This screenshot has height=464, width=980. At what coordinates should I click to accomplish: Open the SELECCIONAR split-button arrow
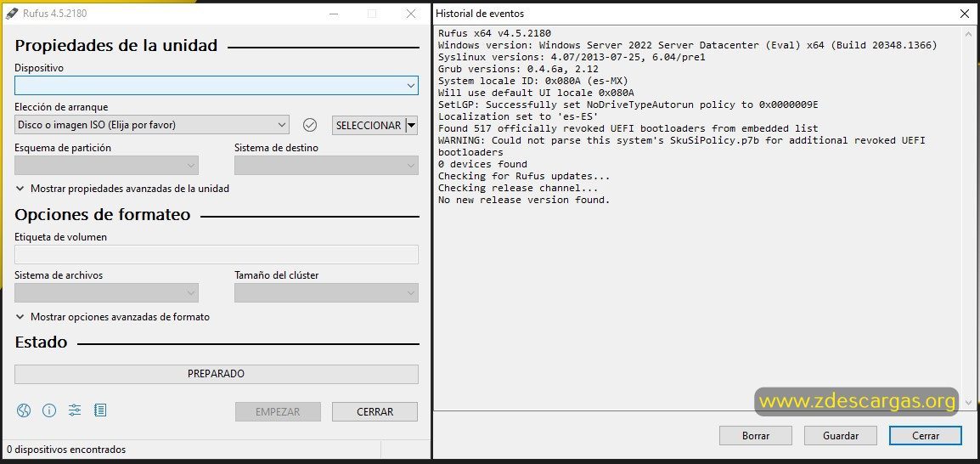(411, 125)
